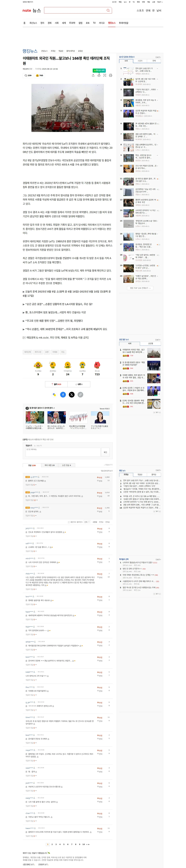186x868 pixels.
Task: Click the 테러단체 article tag
Action: (x=27, y=352)
